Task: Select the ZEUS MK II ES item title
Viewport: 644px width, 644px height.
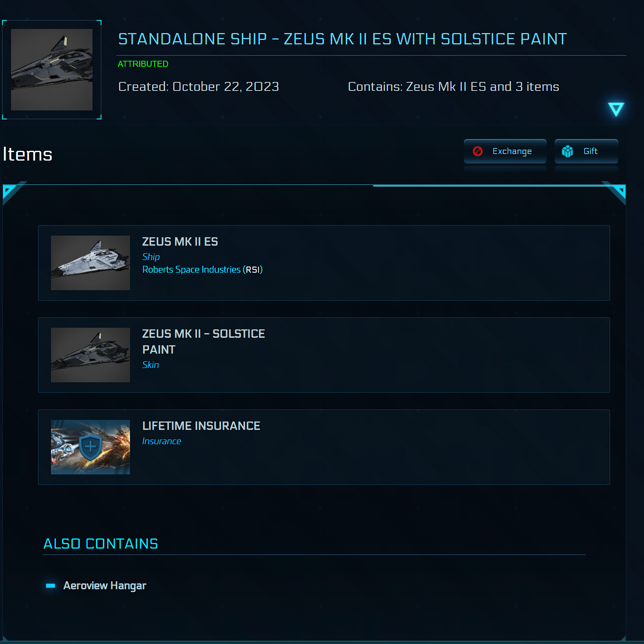Action: click(180, 242)
